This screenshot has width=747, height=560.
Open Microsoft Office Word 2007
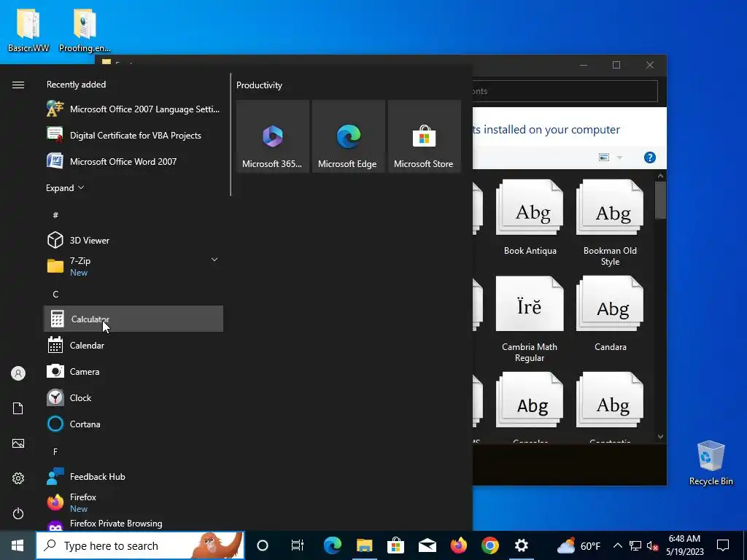click(x=133, y=161)
